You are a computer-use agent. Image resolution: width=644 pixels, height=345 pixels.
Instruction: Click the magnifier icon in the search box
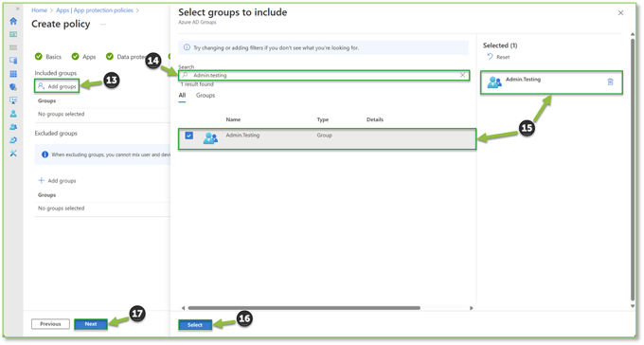pyautogui.click(x=185, y=75)
